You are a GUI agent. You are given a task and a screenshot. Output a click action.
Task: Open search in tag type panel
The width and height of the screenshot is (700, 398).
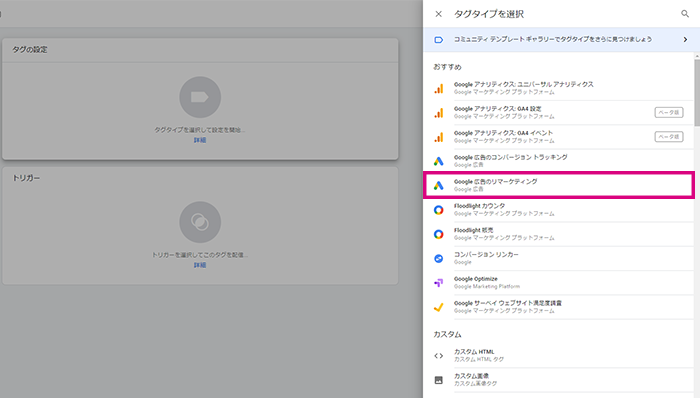coord(685,14)
